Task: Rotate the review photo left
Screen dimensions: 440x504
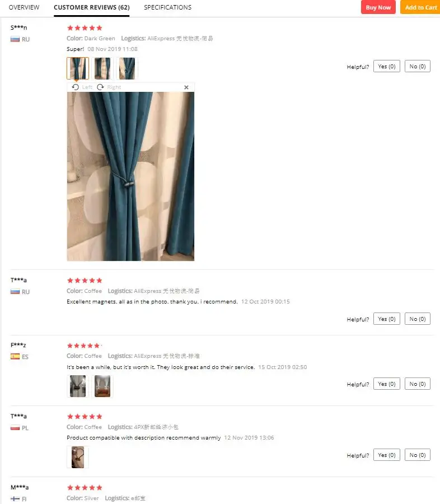Action: click(x=82, y=87)
